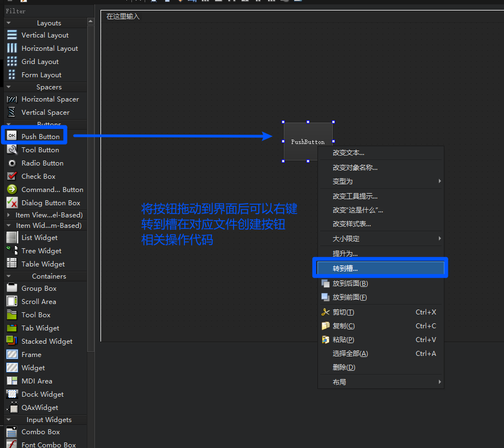Select the Radio Button widget icon
504x448 pixels.
[12, 163]
